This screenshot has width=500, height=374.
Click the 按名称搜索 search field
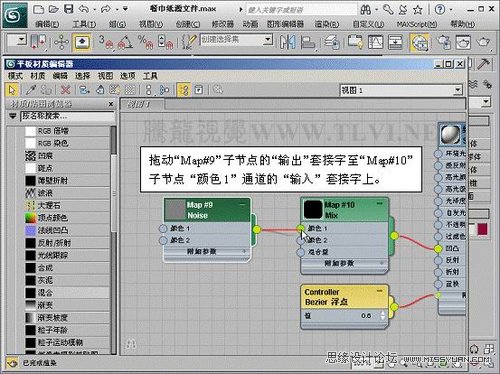(x=68, y=116)
